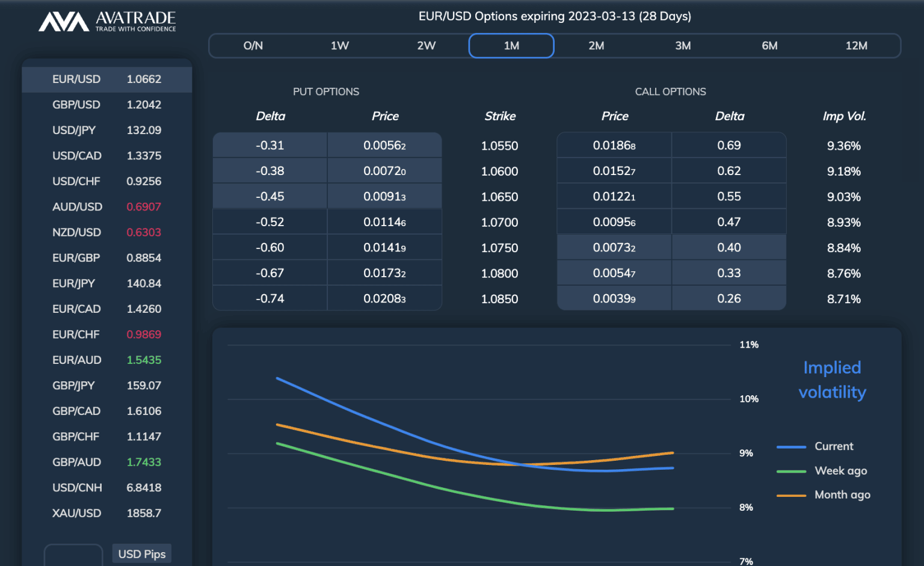Screen dimensions: 924x566
Task: Select the 1W expiry tab
Action: (340, 46)
